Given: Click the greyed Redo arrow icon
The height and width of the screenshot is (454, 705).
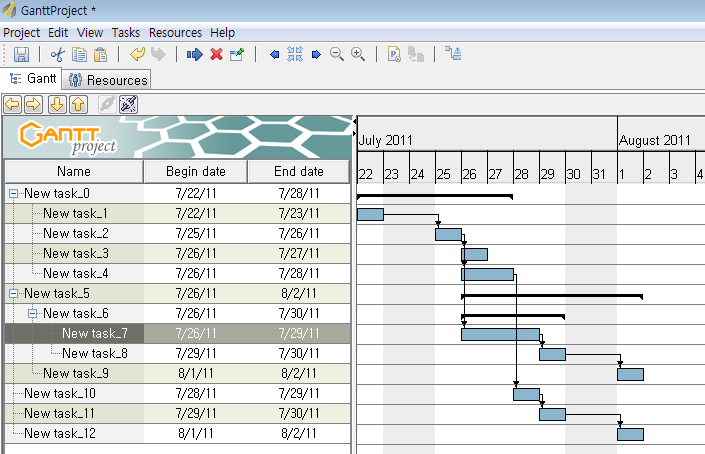Looking at the screenshot, I should [x=158, y=54].
